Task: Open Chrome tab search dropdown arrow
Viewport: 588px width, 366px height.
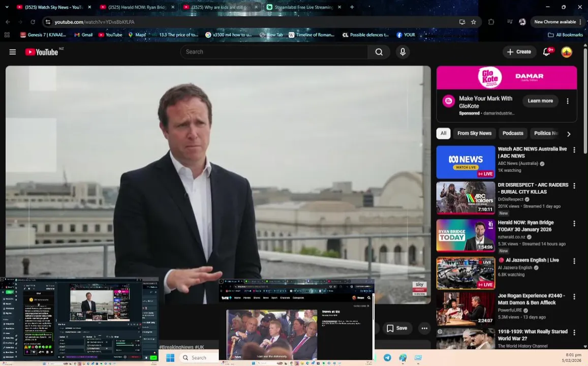Action: coord(7,7)
